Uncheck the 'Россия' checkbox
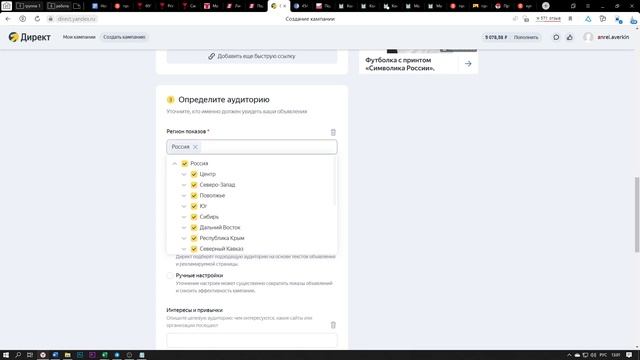640x360 pixels. coord(184,163)
